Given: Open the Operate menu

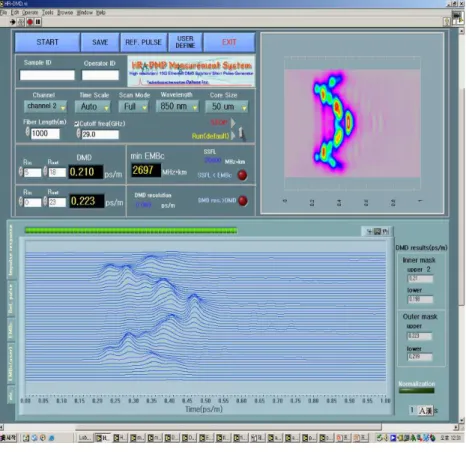Looking at the screenshot, I should click(x=30, y=12).
